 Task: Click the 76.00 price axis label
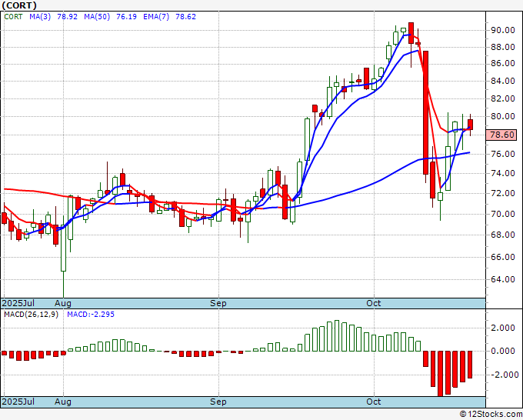(x=503, y=154)
